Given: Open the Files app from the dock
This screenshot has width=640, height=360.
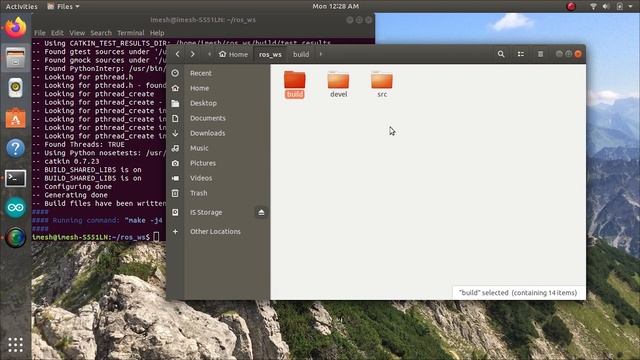Looking at the screenshot, I should pos(16,58).
